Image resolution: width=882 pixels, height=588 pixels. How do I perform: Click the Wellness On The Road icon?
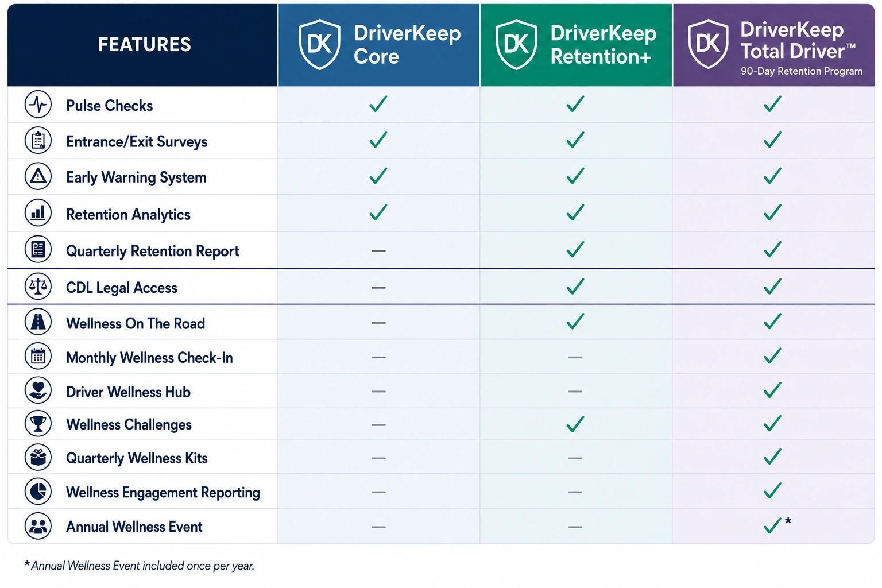coord(38,322)
